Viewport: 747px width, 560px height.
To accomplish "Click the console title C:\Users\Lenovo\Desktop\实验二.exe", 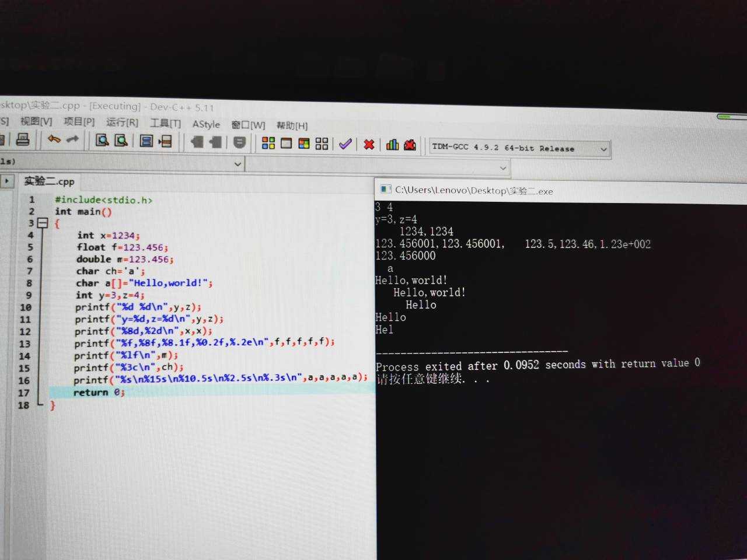I will tap(474, 191).
